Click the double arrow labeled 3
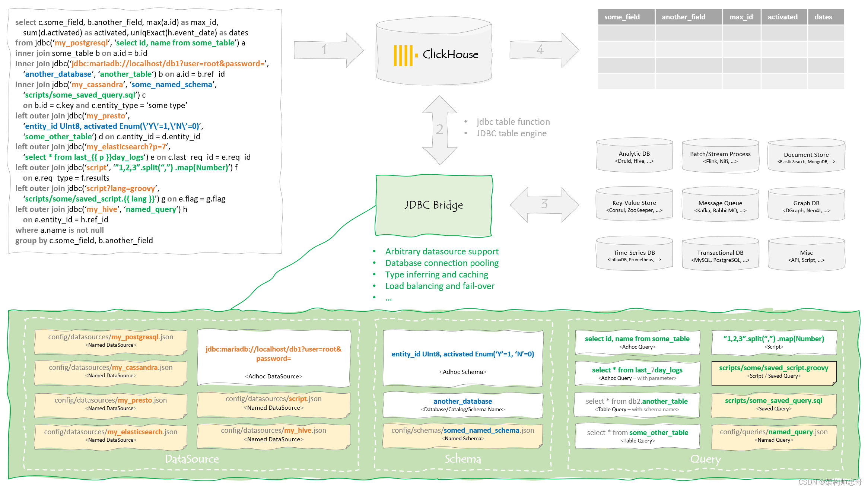This screenshot has width=868, height=489. tap(544, 204)
